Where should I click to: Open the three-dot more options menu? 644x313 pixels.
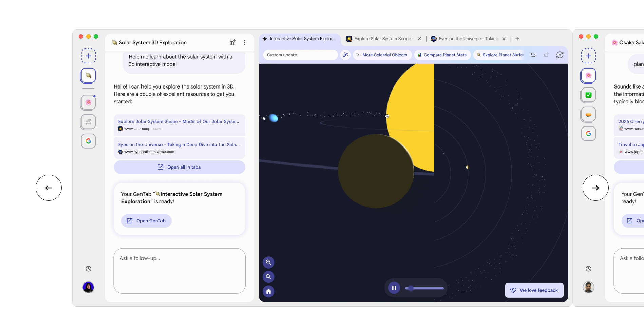pyautogui.click(x=244, y=42)
